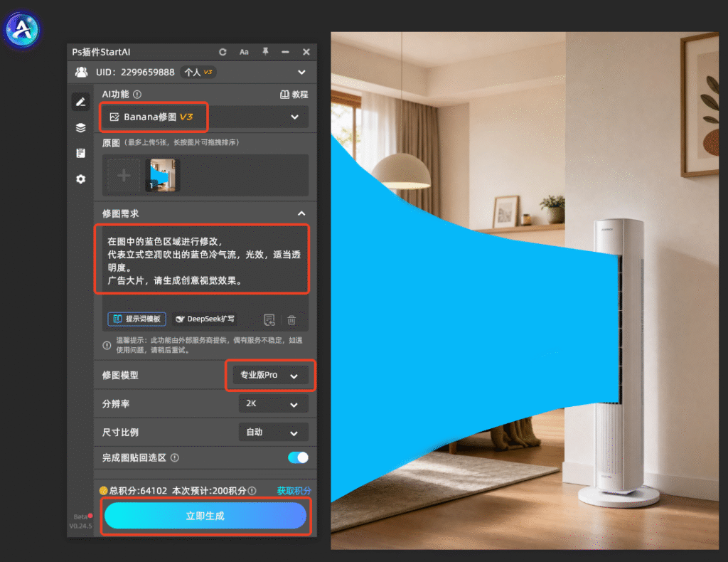Add a new source image with plus box
This screenshot has width=728, height=562.
124,176
